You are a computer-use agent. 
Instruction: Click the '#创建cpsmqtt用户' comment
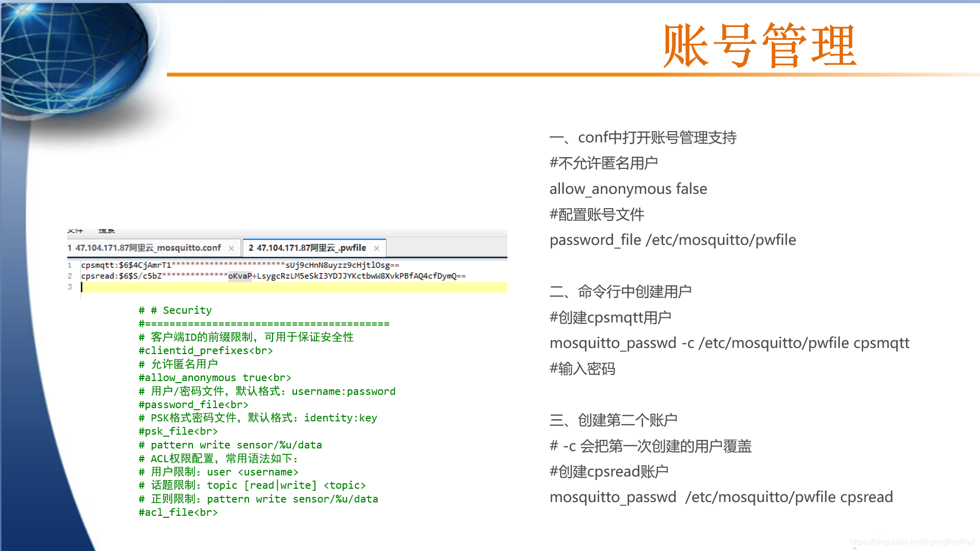610,318
